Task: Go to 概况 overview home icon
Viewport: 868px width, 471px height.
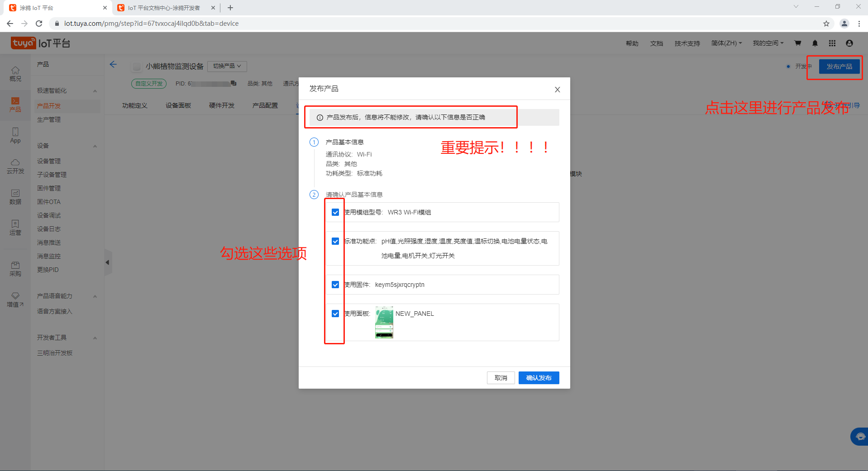Action: pyautogui.click(x=15, y=73)
